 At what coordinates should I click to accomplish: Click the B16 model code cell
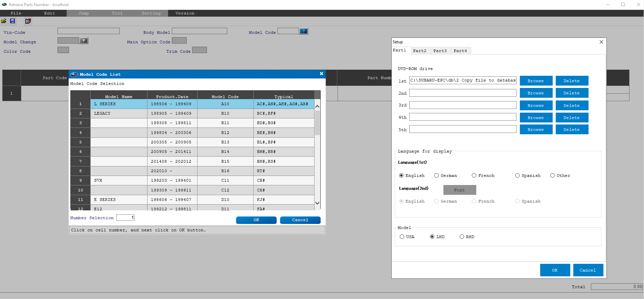coord(225,171)
